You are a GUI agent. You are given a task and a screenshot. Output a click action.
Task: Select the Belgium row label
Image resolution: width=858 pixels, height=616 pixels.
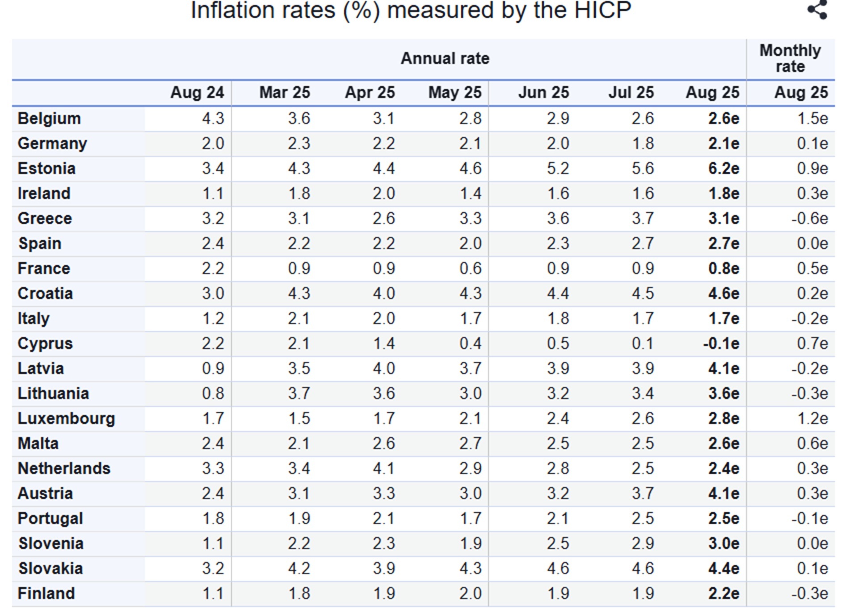click(x=49, y=118)
